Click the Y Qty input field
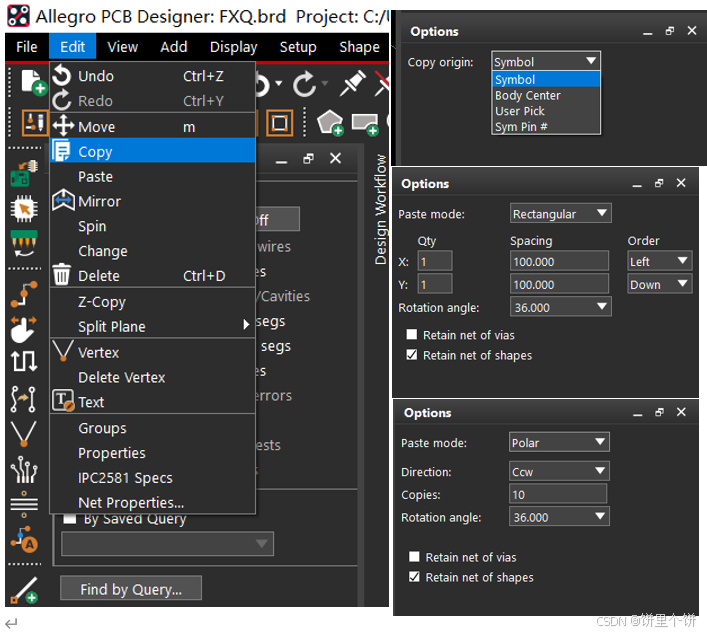This screenshot has width=707, height=634. click(435, 284)
